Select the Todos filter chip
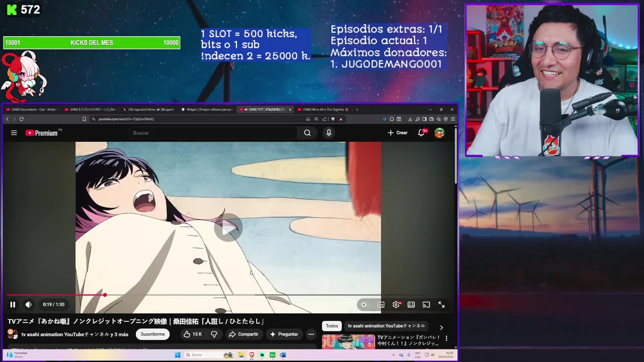This screenshot has width=644, height=362. (x=332, y=326)
